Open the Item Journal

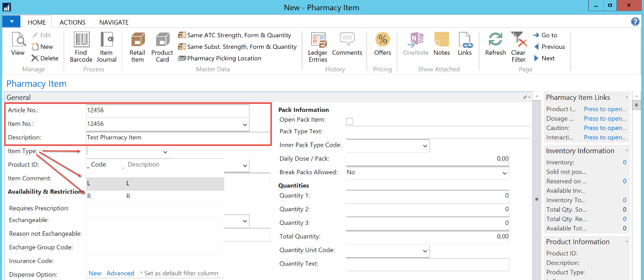coord(106,40)
